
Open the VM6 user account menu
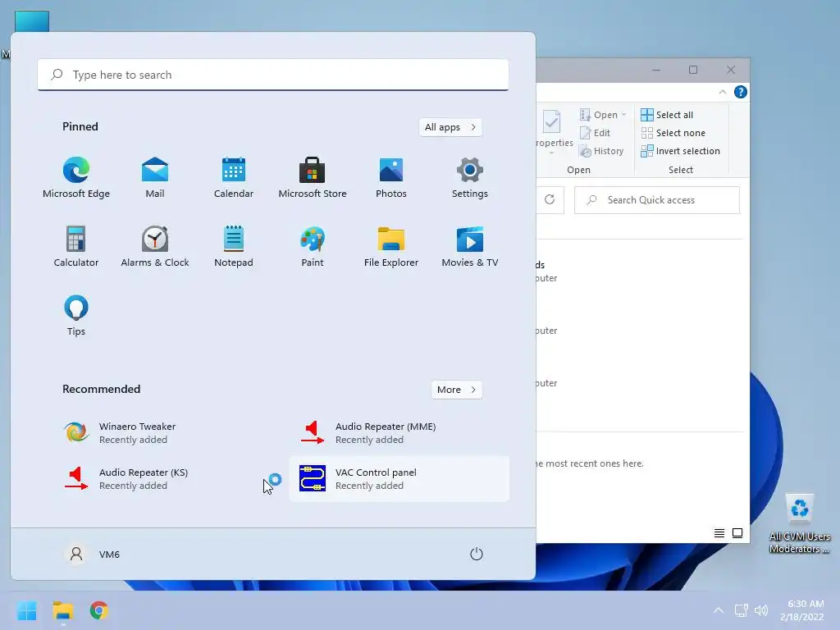[92, 554]
